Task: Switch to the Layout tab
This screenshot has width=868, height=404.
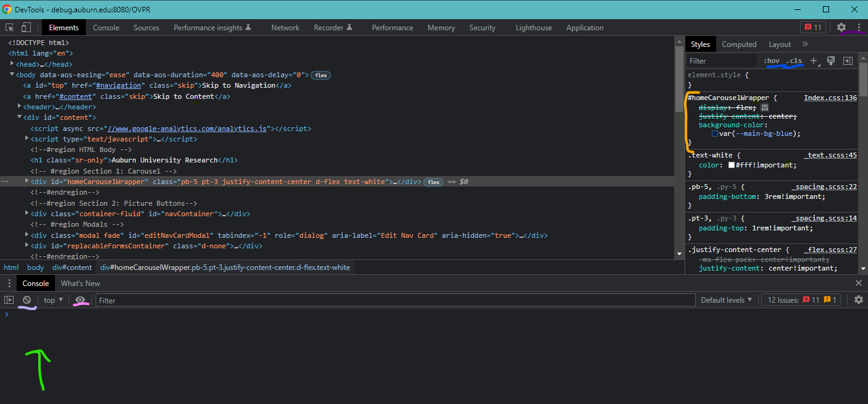Action: [x=780, y=44]
